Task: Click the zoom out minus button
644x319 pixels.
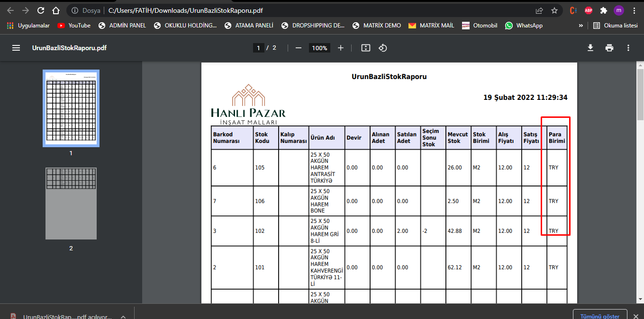Action: pos(299,48)
